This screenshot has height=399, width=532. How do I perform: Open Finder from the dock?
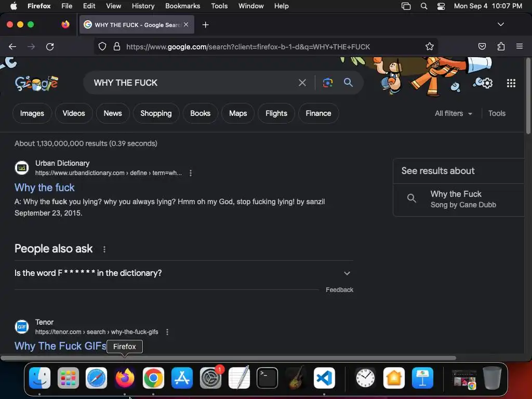pos(39,378)
